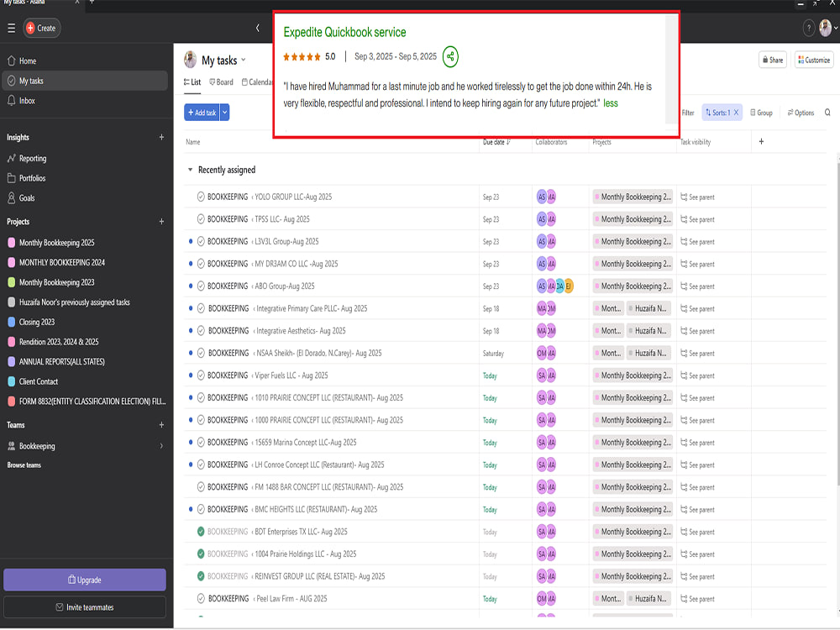840x630 pixels.
Task: Click the Collaborators column header
Action: pyautogui.click(x=551, y=142)
